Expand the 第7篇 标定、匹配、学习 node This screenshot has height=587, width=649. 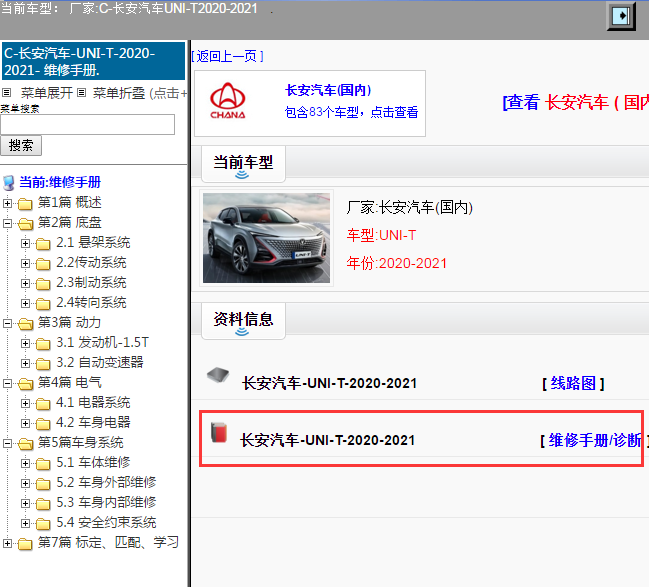tap(7, 543)
